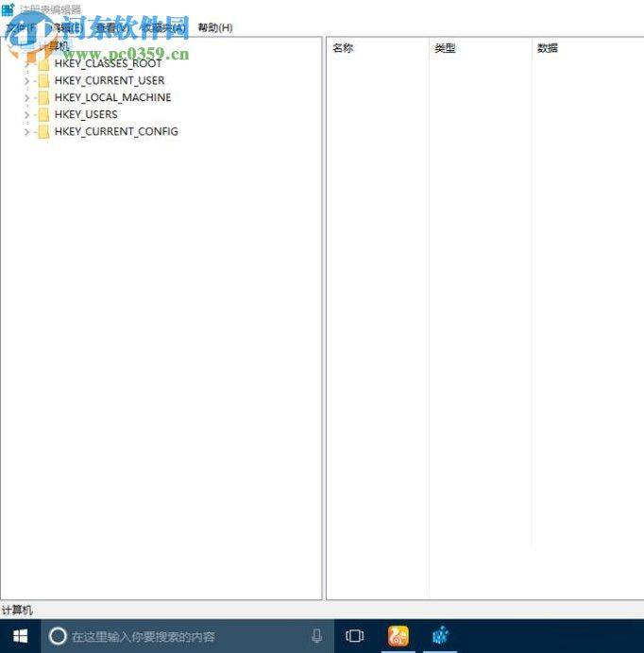The image size is (644, 653).
Task: Open the 文件(F) menu
Action: pyautogui.click(x=22, y=28)
